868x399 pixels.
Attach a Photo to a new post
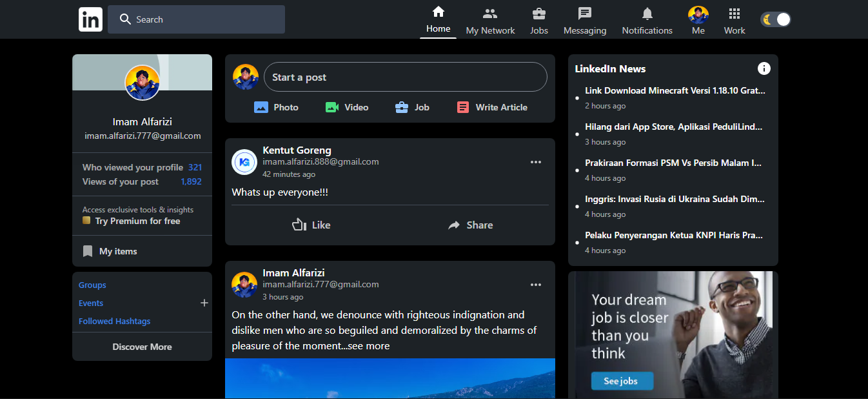click(276, 107)
